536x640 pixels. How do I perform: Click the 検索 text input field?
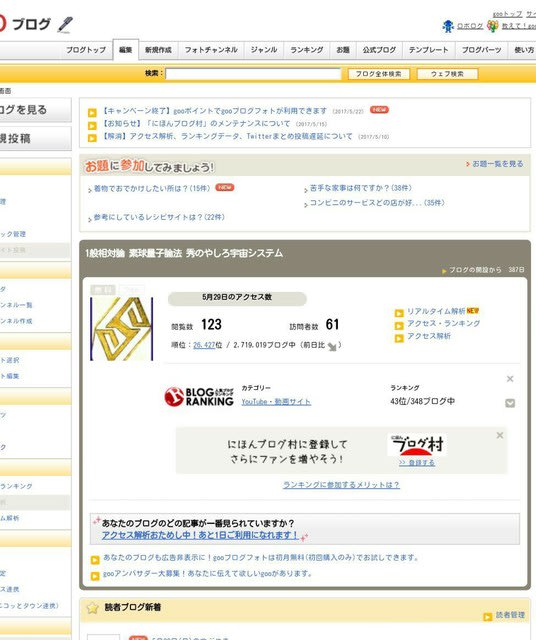tap(253, 74)
